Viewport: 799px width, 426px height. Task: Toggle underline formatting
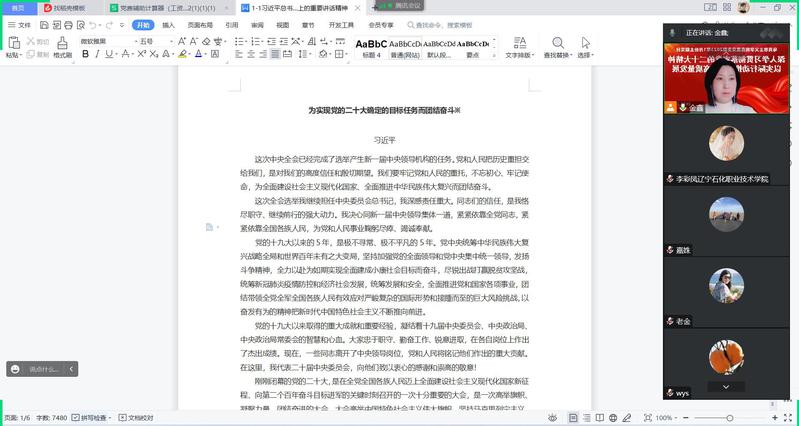coord(108,54)
